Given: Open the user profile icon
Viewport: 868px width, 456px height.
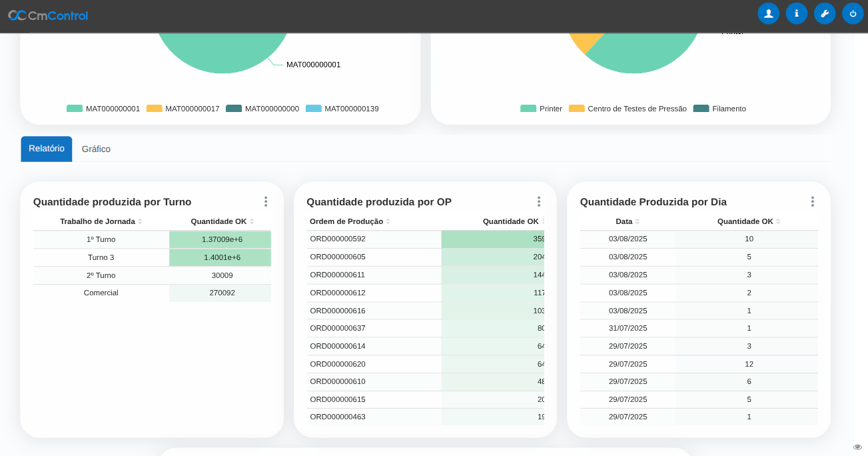Looking at the screenshot, I should (x=768, y=13).
